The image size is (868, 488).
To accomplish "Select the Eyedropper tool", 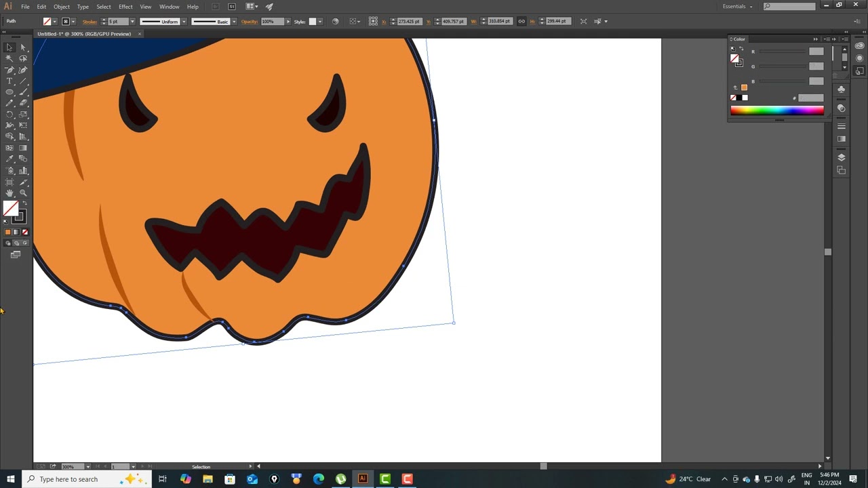I will (x=9, y=159).
